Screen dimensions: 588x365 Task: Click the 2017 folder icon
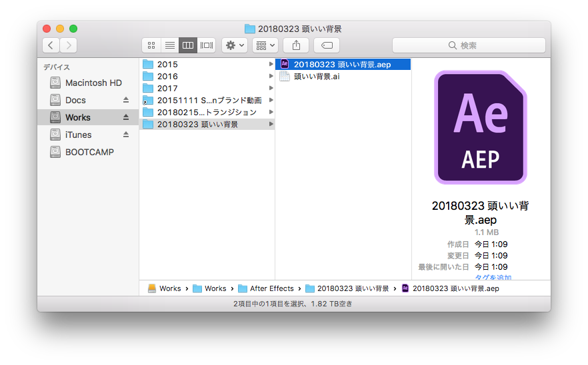[148, 89]
